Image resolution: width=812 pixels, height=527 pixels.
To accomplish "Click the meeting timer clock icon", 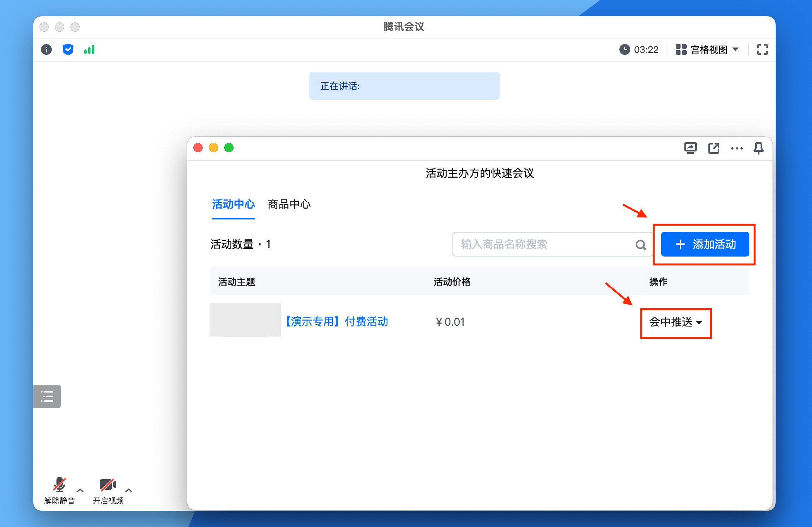I will (624, 49).
